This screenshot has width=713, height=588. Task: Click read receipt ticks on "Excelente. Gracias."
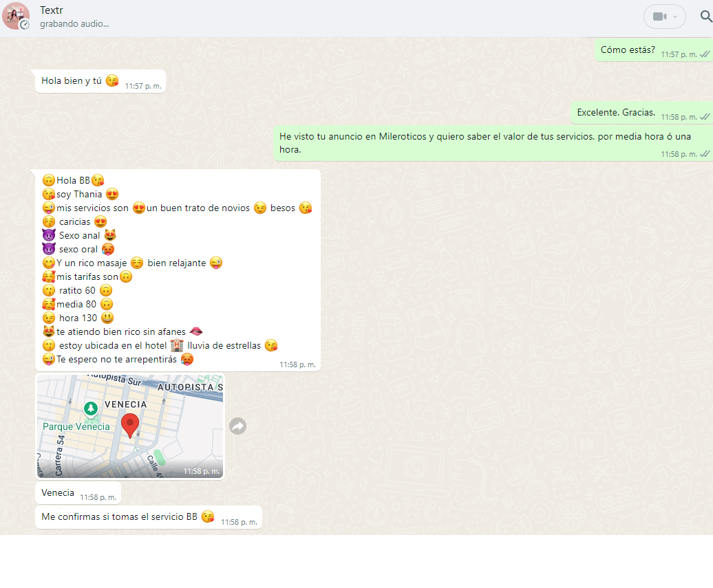coord(705,116)
